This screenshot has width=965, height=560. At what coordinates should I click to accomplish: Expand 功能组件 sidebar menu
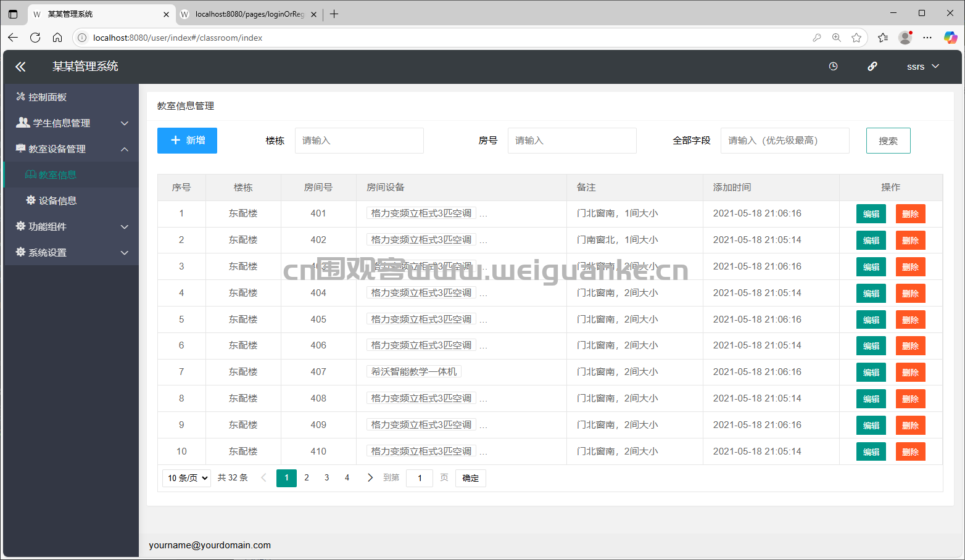pyautogui.click(x=71, y=226)
